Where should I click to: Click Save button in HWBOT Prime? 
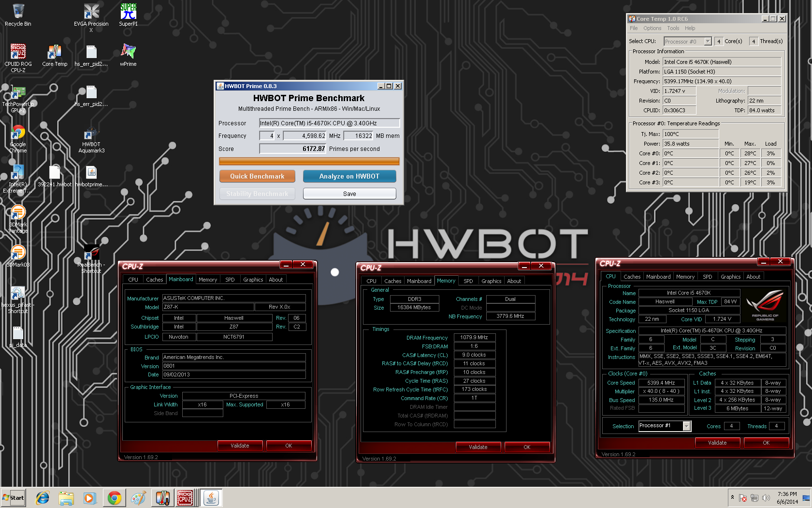pyautogui.click(x=349, y=194)
